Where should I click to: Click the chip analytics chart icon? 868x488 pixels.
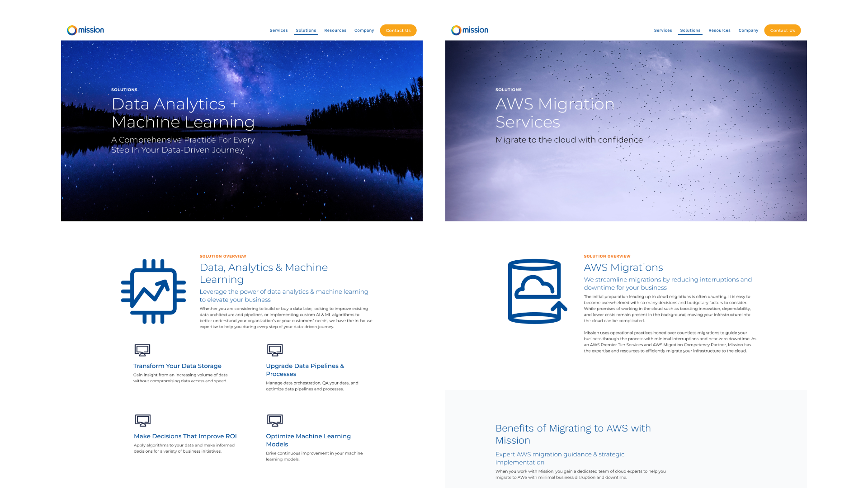click(x=153, y=291)
